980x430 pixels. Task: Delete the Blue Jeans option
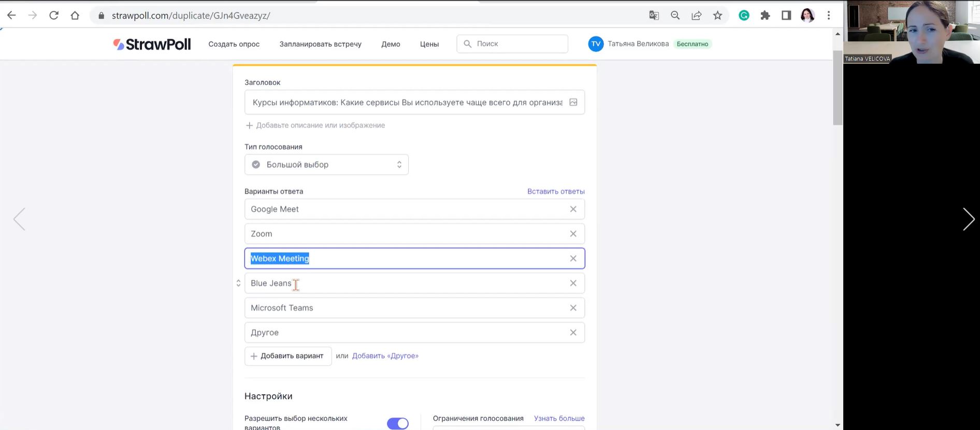[573, 283]
